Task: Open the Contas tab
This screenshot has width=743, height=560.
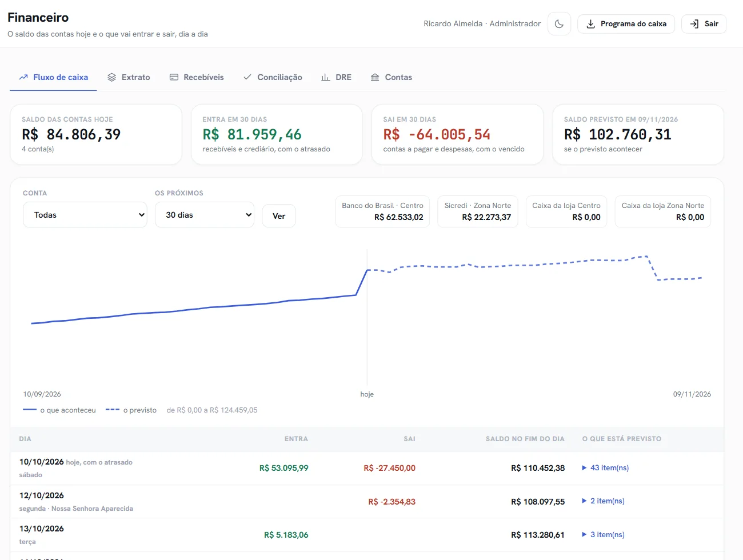Action: tap(392, 77)
